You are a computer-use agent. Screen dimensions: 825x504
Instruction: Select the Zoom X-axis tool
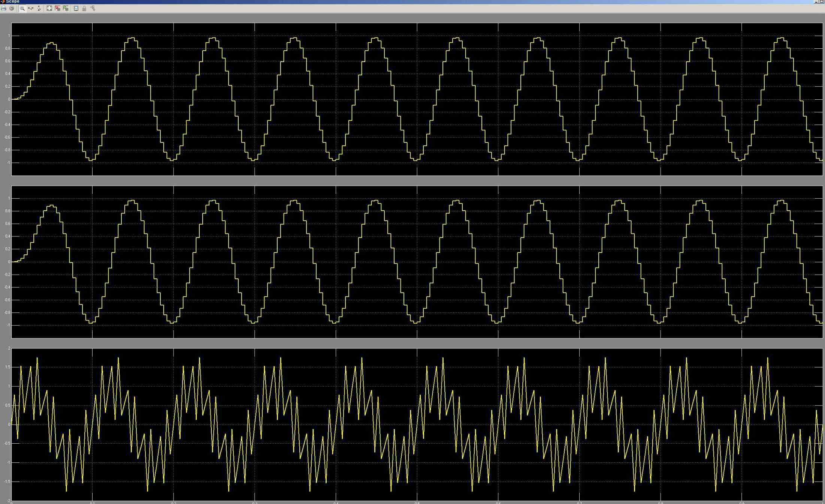pyautogui.click(x=31, y=8)
